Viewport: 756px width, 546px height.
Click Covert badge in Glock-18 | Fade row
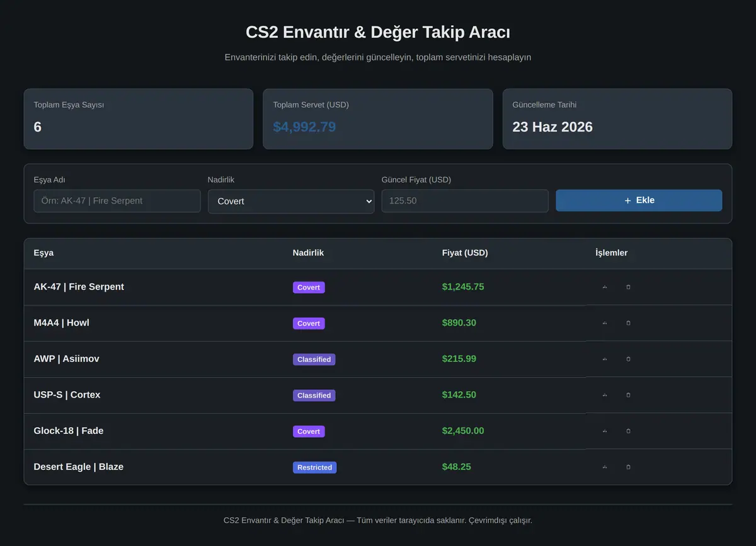pyautogui.click(x=309, y=431)
